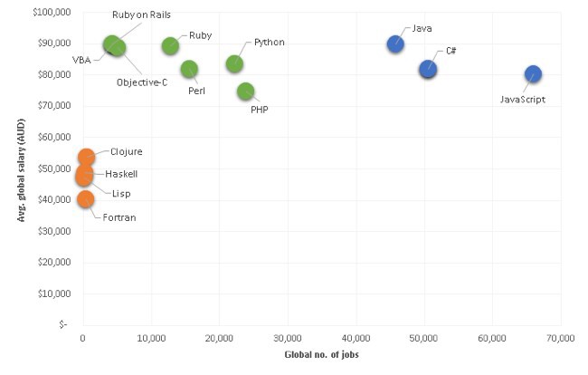
Task: Select the Java blue data point
Action: click(395, 44)
